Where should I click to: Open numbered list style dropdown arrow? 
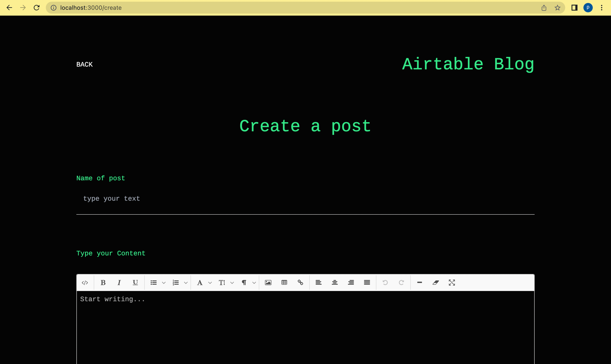186,283
